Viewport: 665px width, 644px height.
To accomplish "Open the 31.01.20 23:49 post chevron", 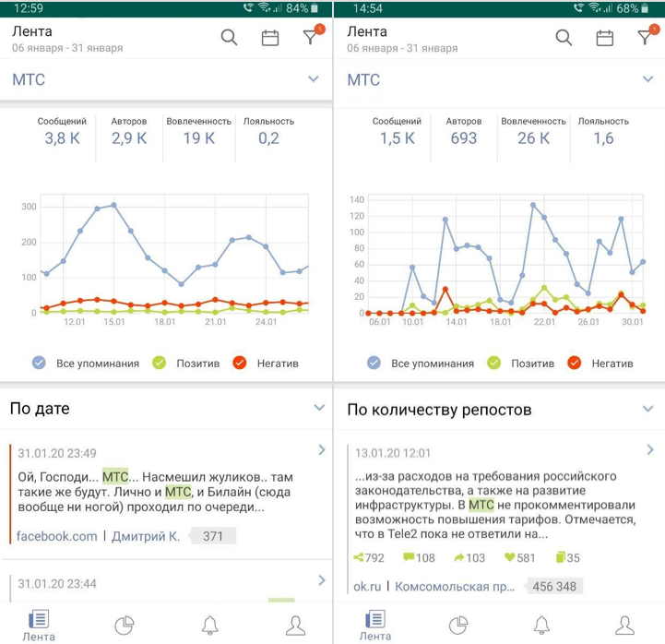I will click(x=322, y=449).
